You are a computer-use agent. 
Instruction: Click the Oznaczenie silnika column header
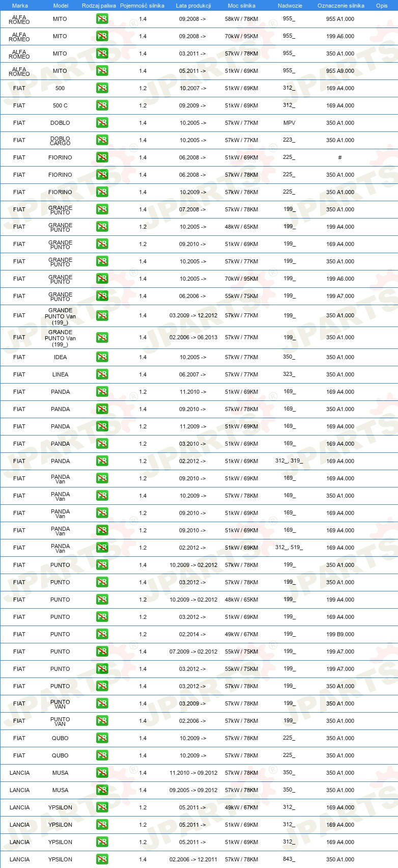(x=341, y=6)
